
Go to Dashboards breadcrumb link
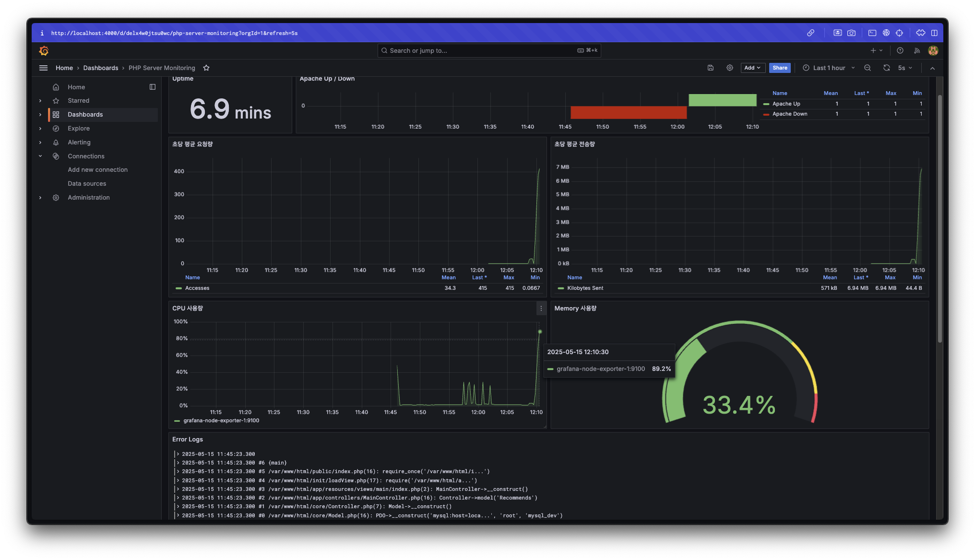(x=101, y=68)
